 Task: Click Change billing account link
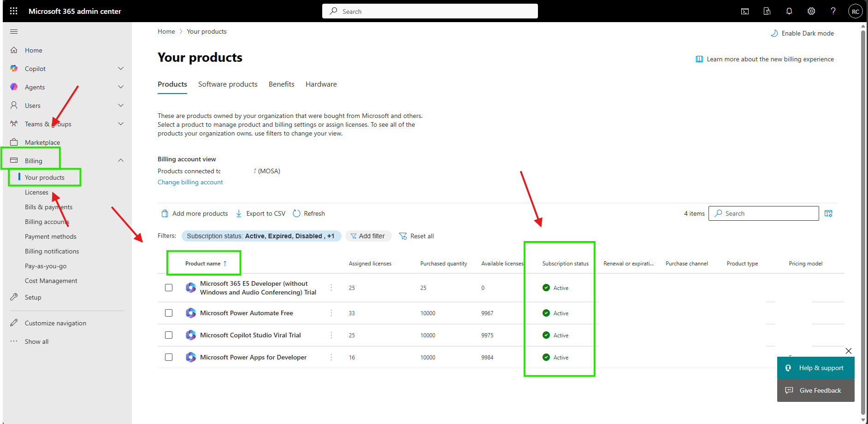(190, 182)
